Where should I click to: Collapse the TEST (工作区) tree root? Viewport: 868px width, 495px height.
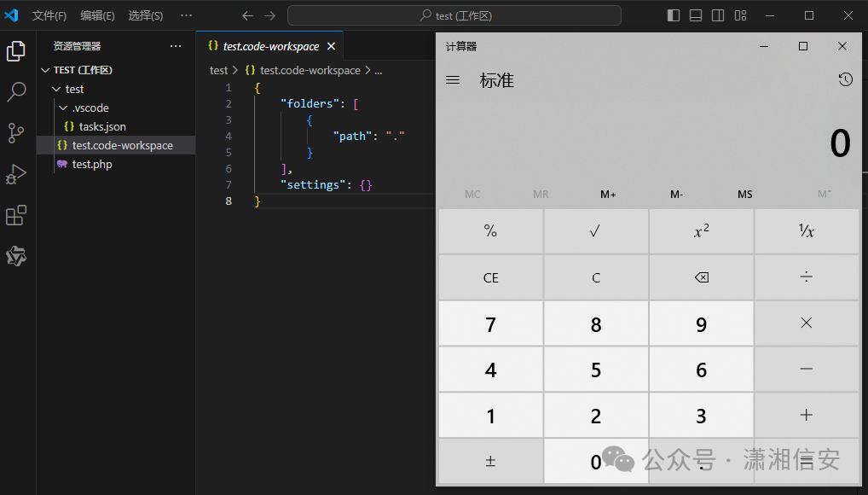click(x=46, y=69)
